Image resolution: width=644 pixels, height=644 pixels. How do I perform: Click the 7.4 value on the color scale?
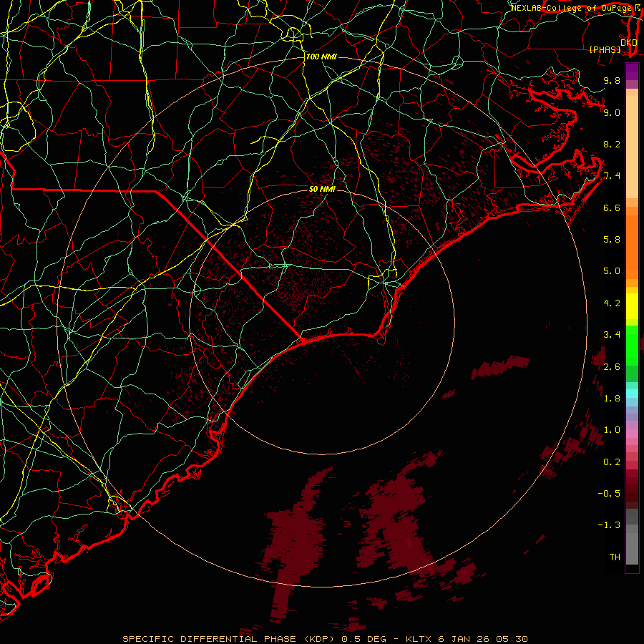tap(612, 176)
